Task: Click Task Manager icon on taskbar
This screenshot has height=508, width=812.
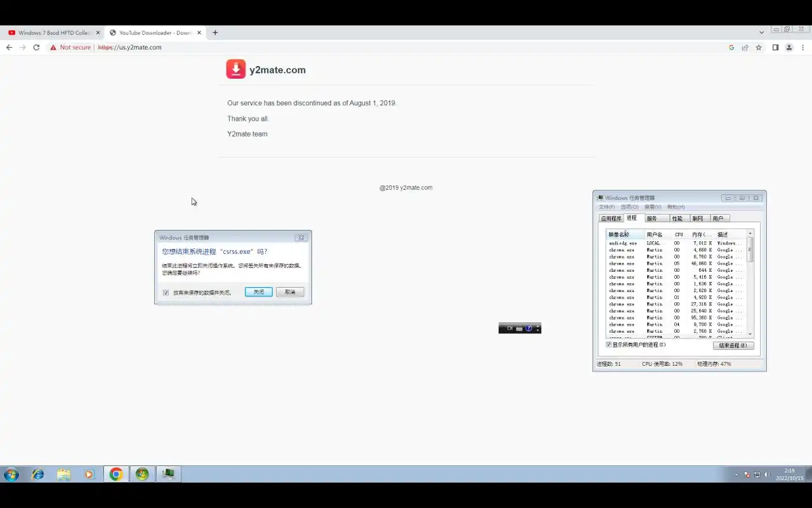Action: pyautogui.click(x=168, y=474)
